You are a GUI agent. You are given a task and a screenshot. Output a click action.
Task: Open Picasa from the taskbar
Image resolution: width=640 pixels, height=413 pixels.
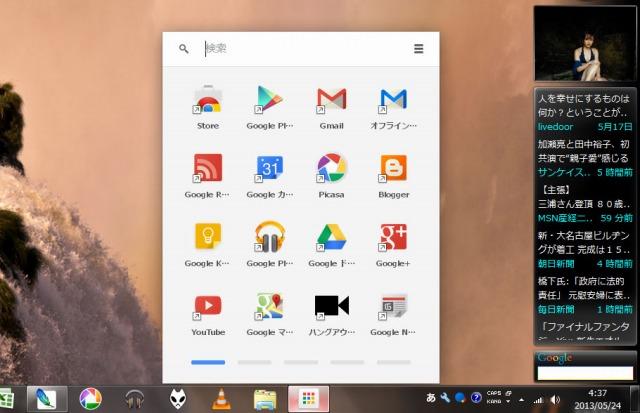pos(90,399)
